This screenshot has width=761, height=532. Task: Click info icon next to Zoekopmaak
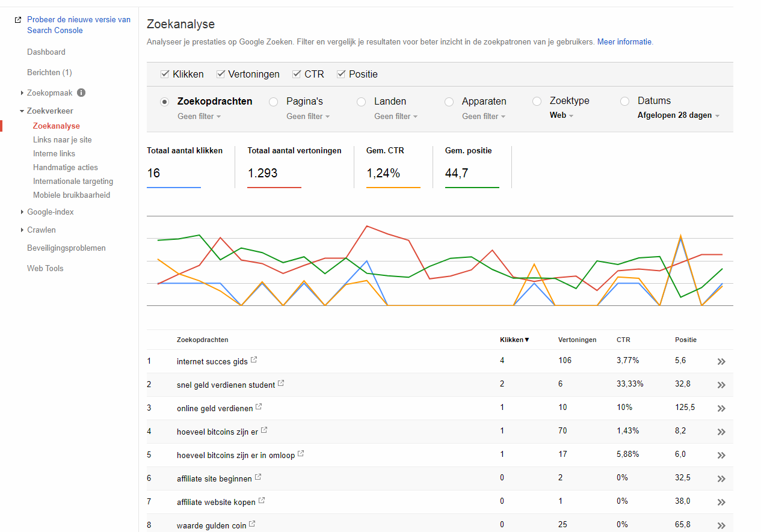pos(81,93)
